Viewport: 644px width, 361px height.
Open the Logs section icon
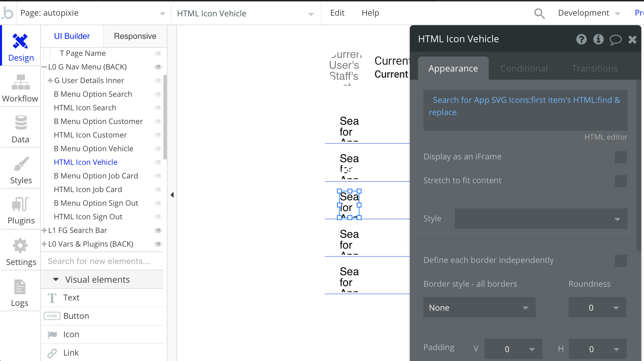(20, 287)
